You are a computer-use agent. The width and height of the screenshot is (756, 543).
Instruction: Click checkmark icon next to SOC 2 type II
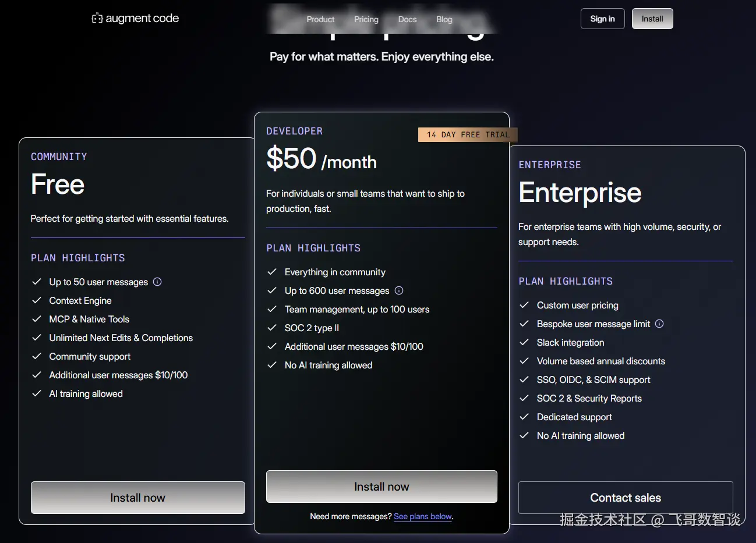pos(272,328)
